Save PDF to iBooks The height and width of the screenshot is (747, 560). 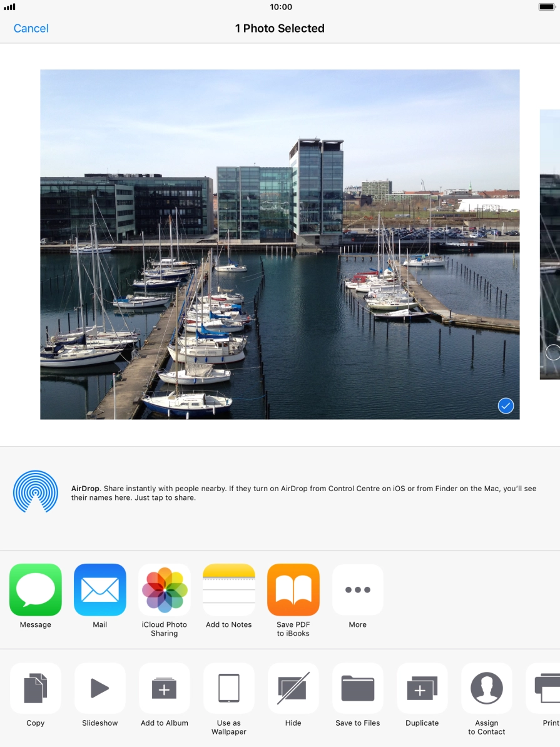pyautogui.click(x=293, y=590)
